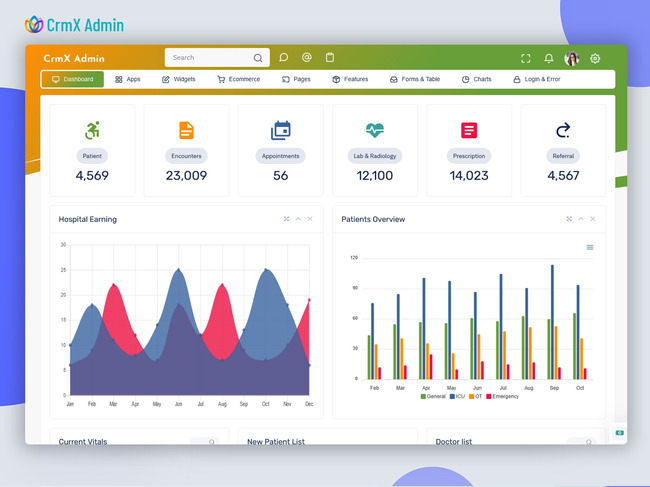Image resolution: width=650 pixels, height=487 pixels.
Task: Toggle the Emergency series in chart legend
Action: pyautogui.click(x=502, y=397)
